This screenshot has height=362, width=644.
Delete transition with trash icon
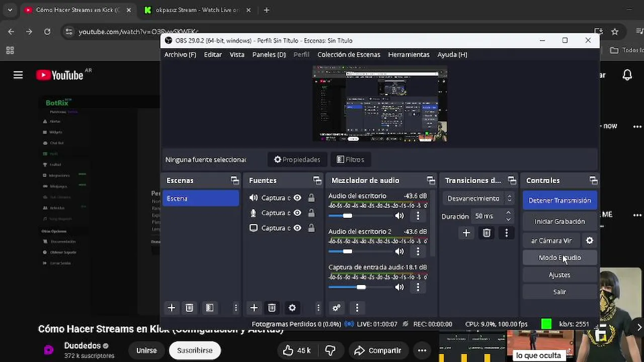tap(487, 233)
